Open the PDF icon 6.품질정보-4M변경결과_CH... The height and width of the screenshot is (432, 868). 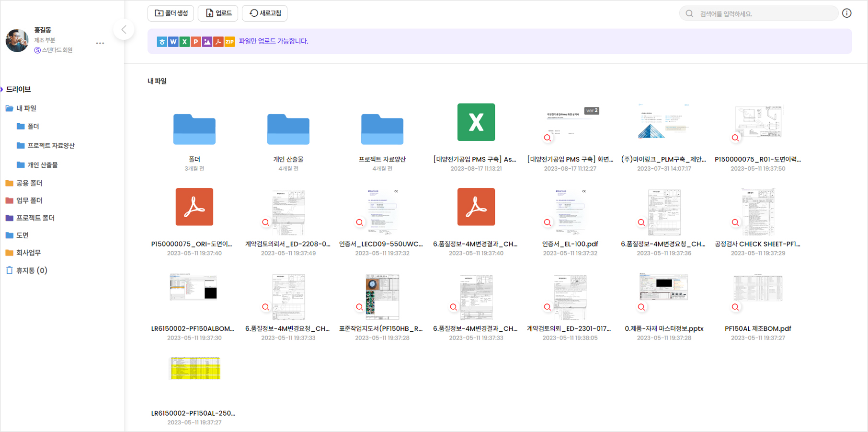(x=476, y=207)
